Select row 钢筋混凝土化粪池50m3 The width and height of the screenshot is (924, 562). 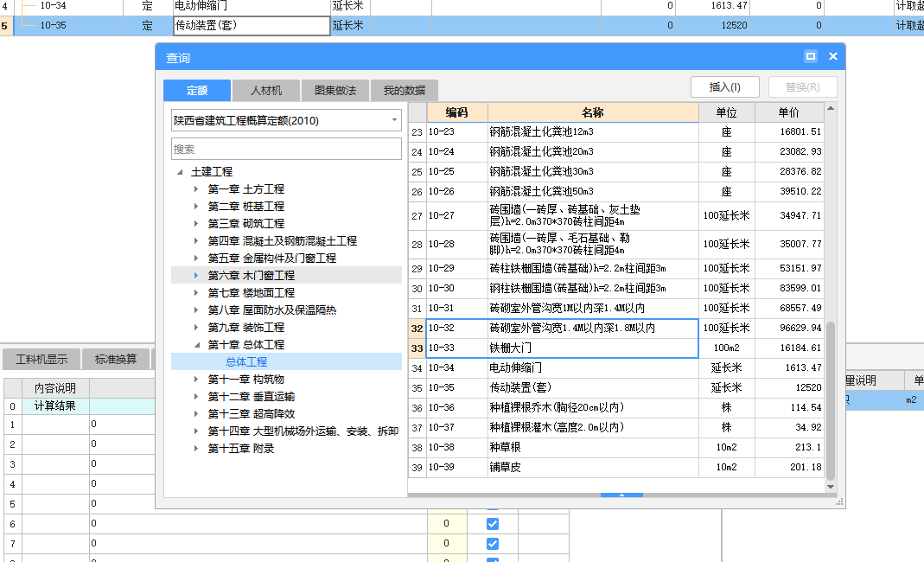click(x=615, y=192)
